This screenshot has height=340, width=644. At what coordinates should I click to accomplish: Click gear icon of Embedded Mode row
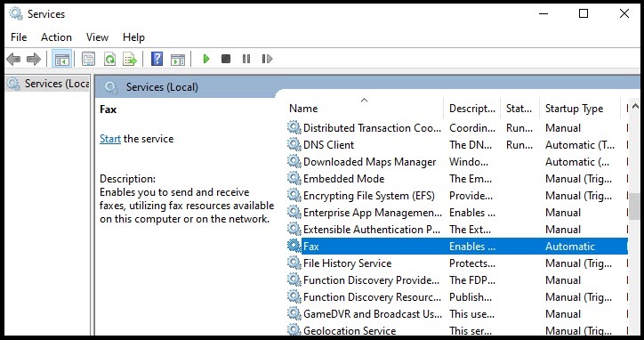click(294, 178)
